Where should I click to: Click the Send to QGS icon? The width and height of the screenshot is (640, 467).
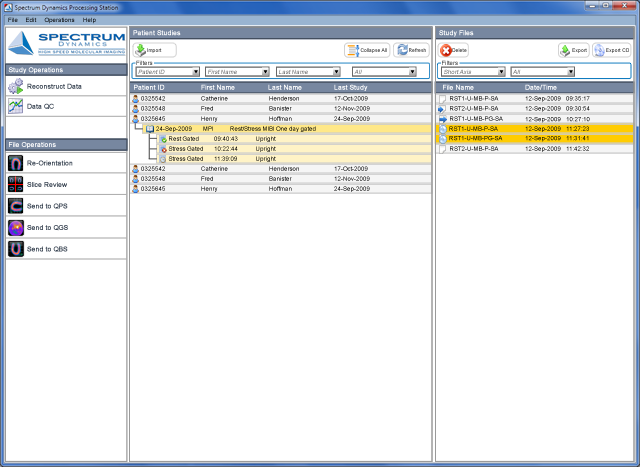16,227
